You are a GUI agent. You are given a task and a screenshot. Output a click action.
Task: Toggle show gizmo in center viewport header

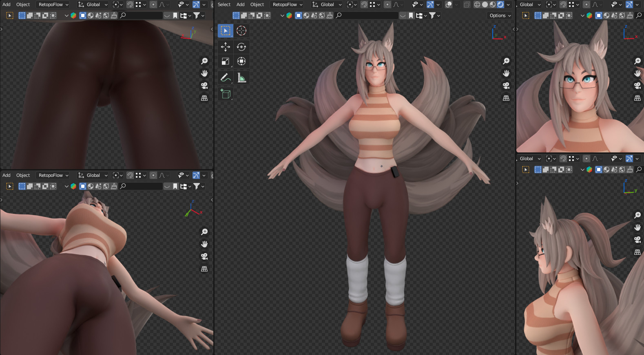pos(430,4)
